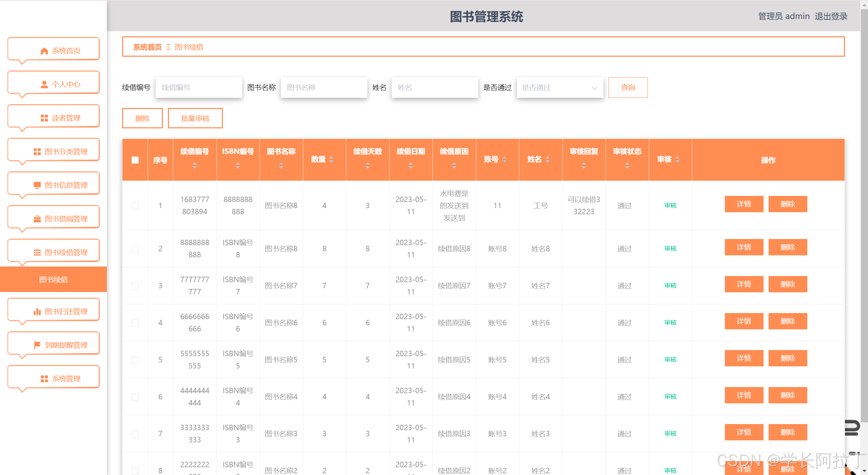Viewport: 868px width, 475px height.
Task: Open 图书借阅管理 via its briefcase icon
Action: pyautogui.click(x=37, y=218)
